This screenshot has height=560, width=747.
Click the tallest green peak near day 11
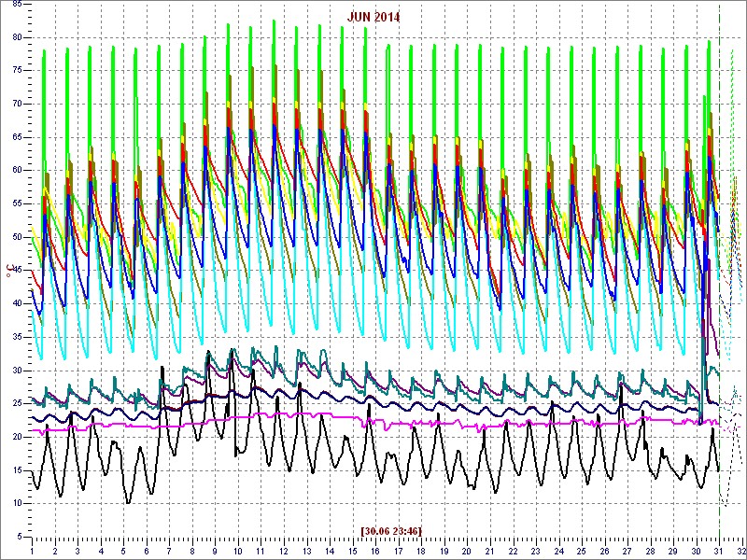coord(274,22)
